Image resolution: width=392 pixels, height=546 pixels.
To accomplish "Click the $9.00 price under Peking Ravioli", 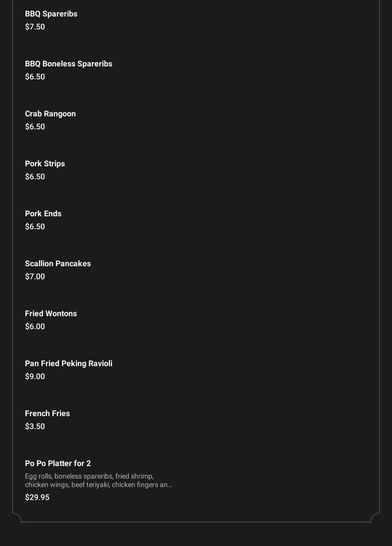I will pyautogui.click(x=35, y=377).
